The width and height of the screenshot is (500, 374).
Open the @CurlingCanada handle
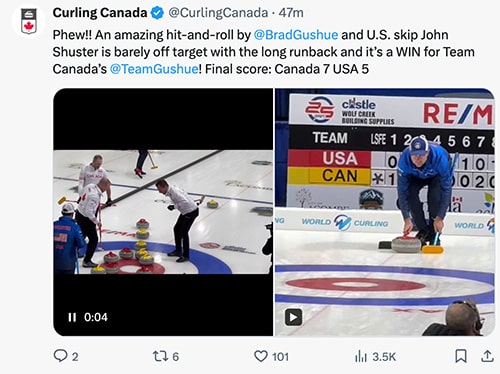point(218,13)
